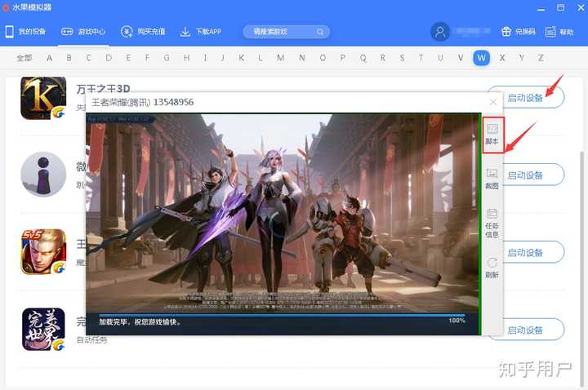Image resolution: width=588 pixels, height=390 pixels.
Task: Click 启动设备 beside the chess-piece game
Action: click(x=532, y=175)
